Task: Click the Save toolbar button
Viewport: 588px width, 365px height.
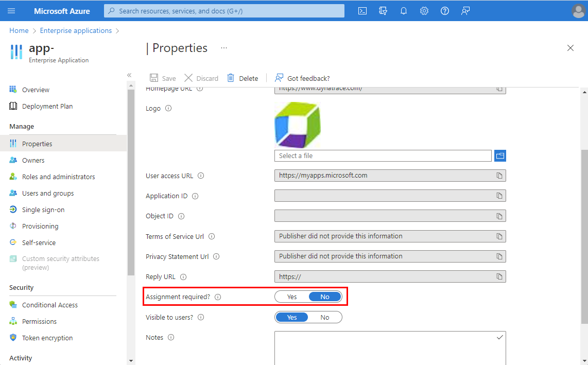Action: pos(163,78)
